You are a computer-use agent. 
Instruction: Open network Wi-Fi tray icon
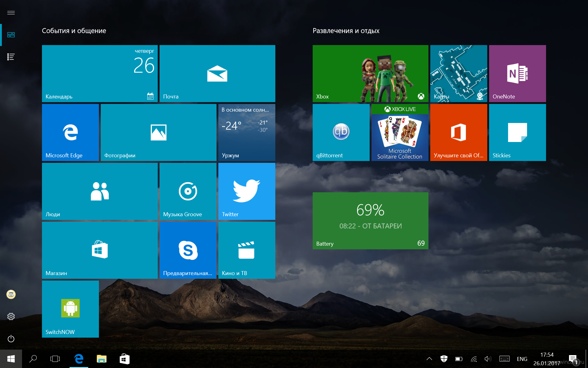[x=474, y=359]
